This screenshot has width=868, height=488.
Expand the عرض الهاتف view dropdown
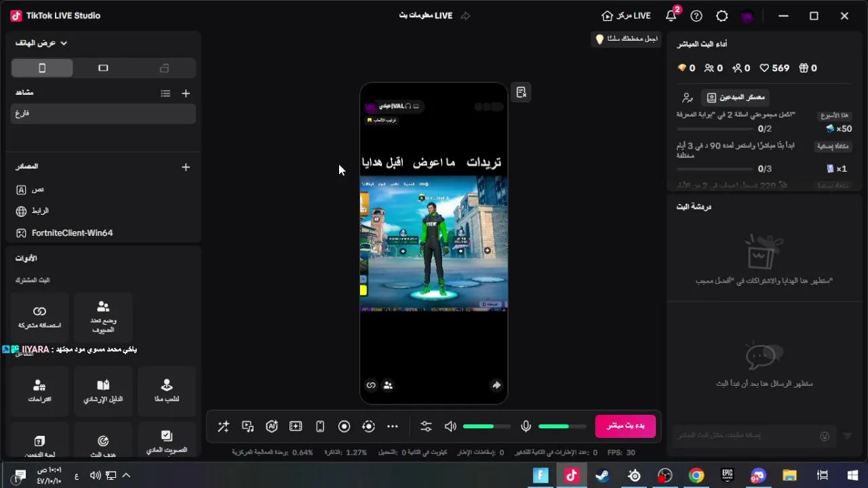pyautogui.click(x=41, y=43)
